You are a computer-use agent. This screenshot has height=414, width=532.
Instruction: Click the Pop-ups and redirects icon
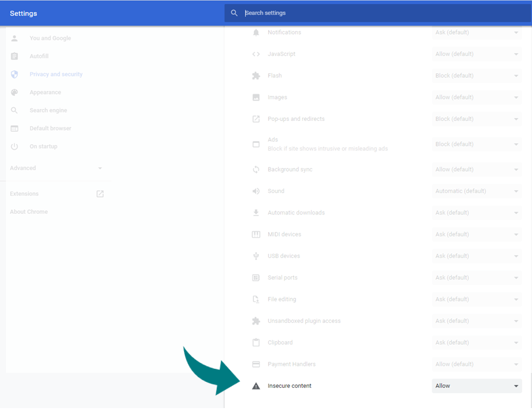click(256, 119)
